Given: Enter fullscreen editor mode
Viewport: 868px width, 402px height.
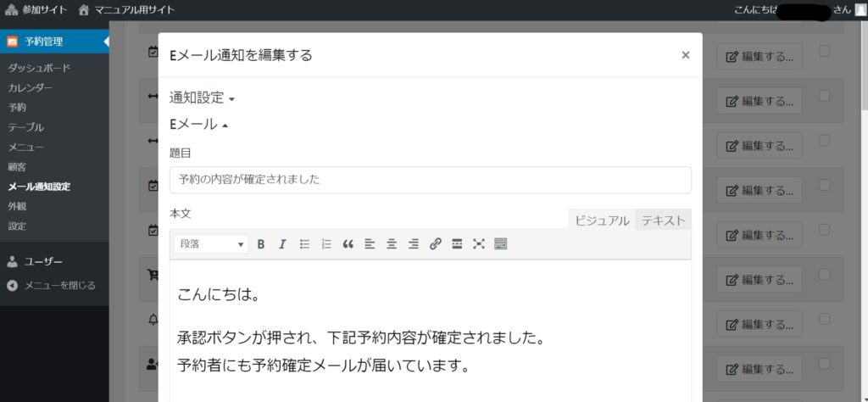Looking at the screenshot, I should 479,244.
